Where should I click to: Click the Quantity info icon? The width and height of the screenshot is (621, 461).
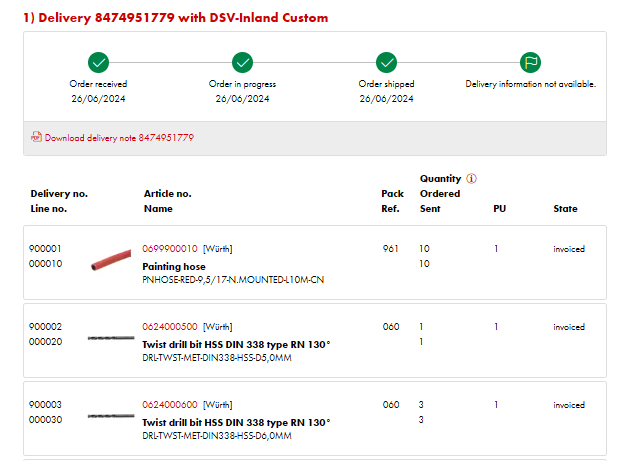tap(471, 179)
